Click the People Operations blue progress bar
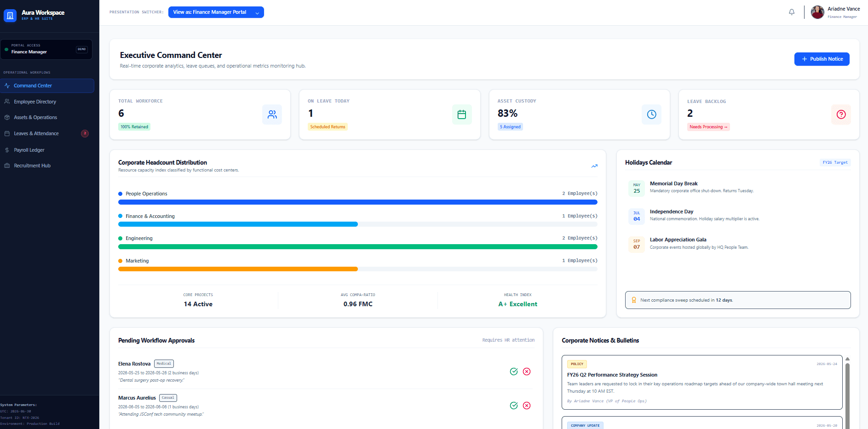The image size is (868, 429). (358, 202)
